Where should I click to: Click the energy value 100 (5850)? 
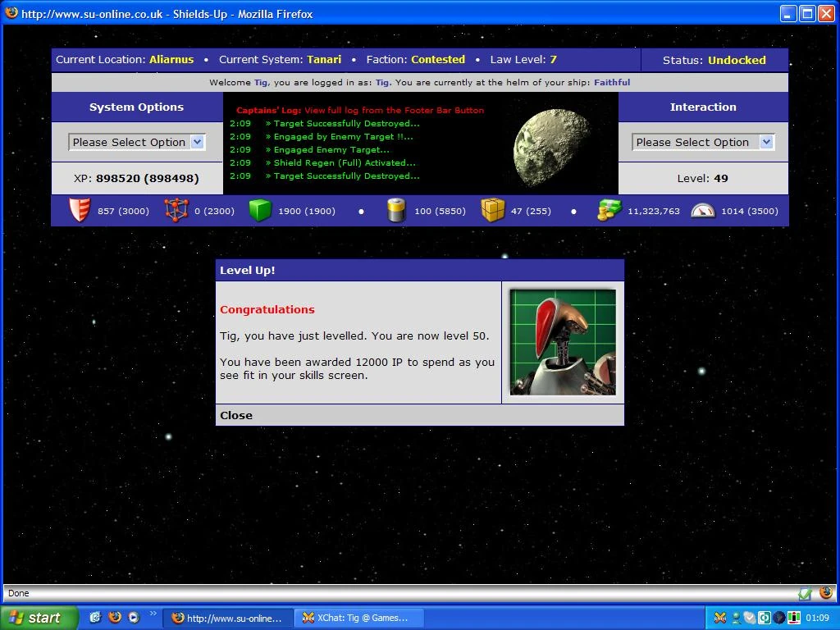point(440,211)
